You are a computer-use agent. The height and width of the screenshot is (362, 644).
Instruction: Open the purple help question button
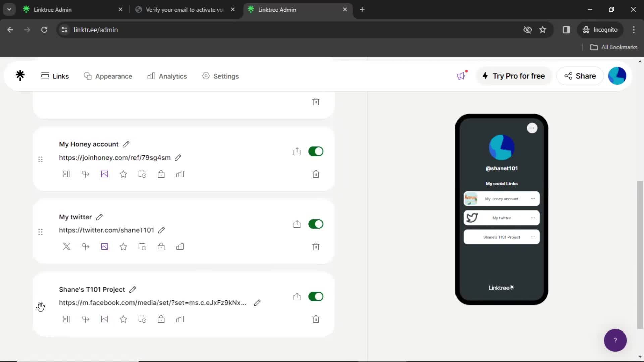click(x=615, y=340)
